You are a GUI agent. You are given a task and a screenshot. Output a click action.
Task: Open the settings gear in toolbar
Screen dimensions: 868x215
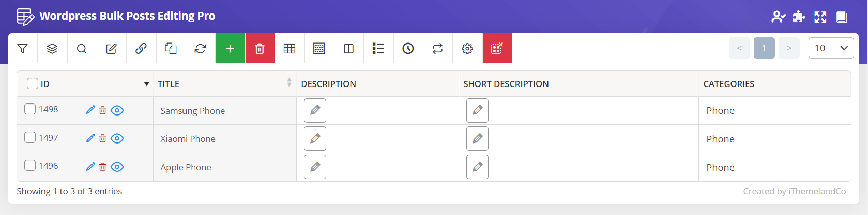pos(467,48)
